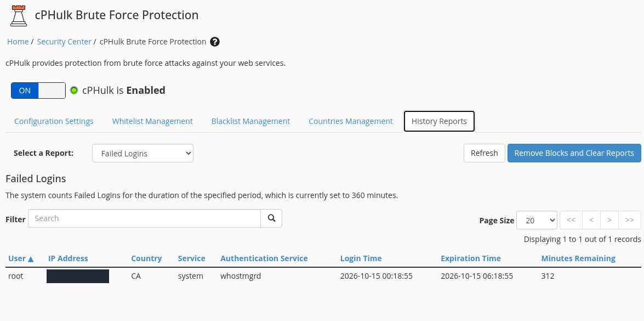Click the 'whostmgrd' authentication service cell

click(241, 276)
